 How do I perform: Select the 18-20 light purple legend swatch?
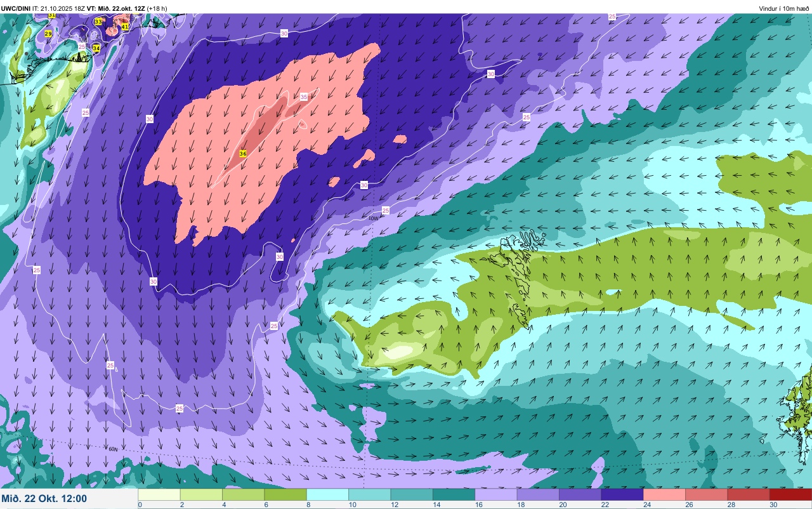538,494
